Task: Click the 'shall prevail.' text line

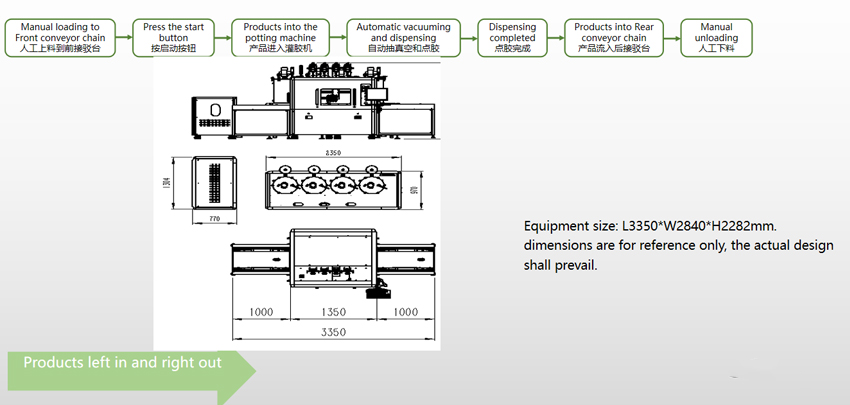Action: point(560,265)
